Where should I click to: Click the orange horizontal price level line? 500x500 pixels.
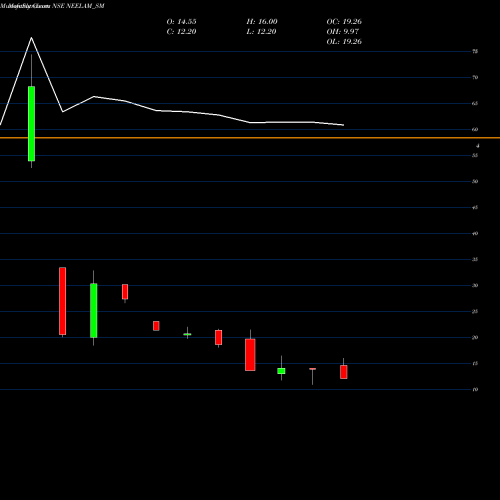click(250, 138)
